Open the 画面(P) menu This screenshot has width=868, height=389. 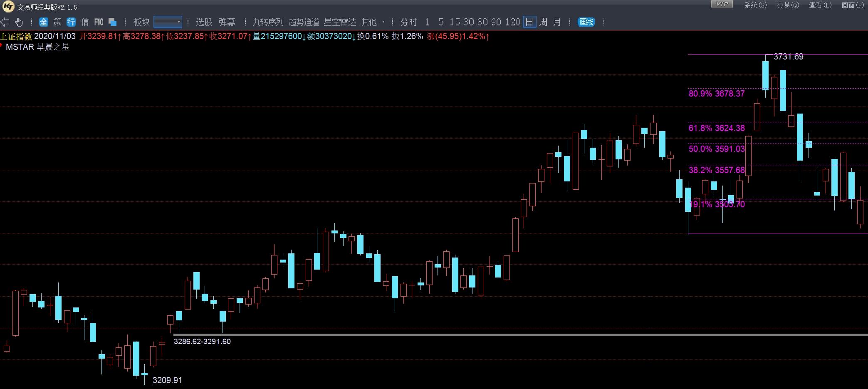tap(853, 5)
